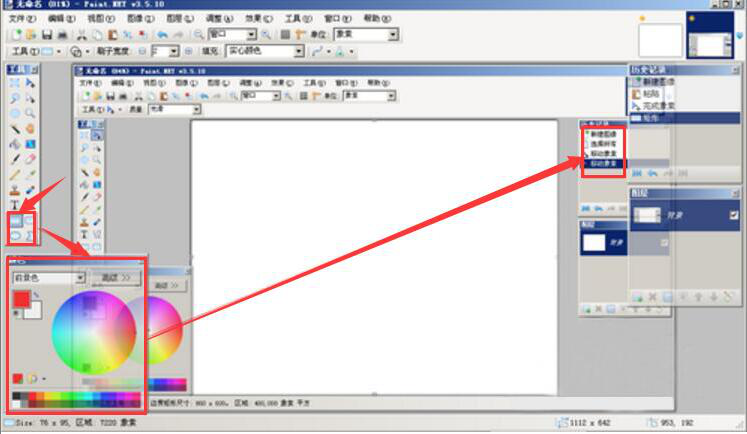
Task: Increase brush width with plus button
Action: pos(189,51)
